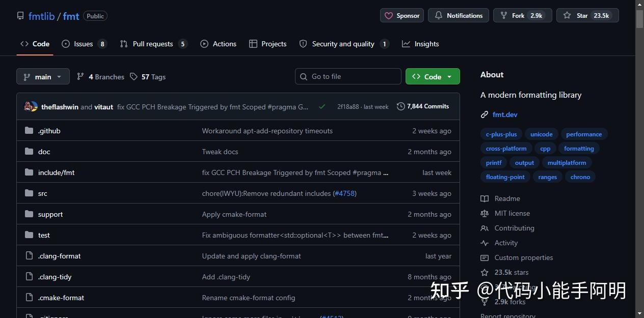This screenshot has width=644, height=318.
Task: Open theflashwin author profile link
Action: tap(60, 107)
